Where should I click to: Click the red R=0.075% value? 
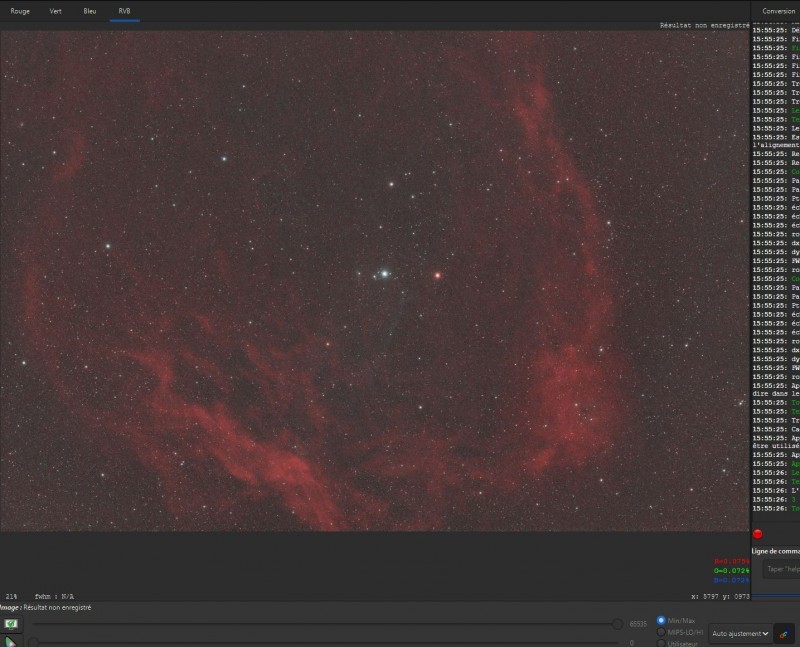(x=732, y=561)
